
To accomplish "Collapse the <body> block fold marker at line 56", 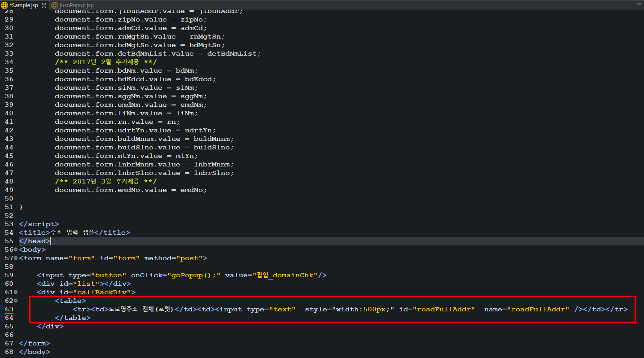I will [x=16, y=249].
